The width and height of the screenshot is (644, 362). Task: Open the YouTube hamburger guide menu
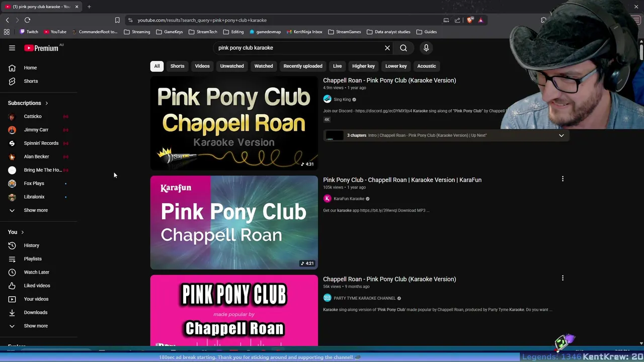(12, 48)
